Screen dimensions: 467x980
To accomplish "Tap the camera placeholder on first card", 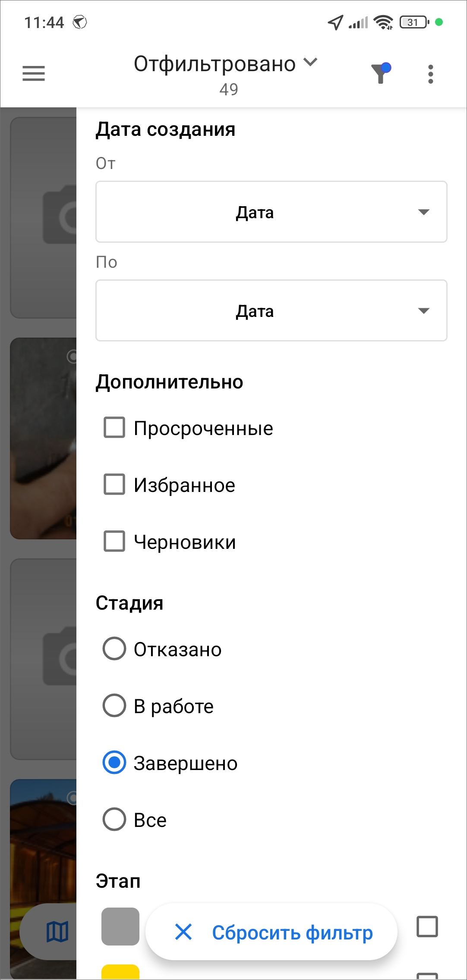I will tap(60, 215).
